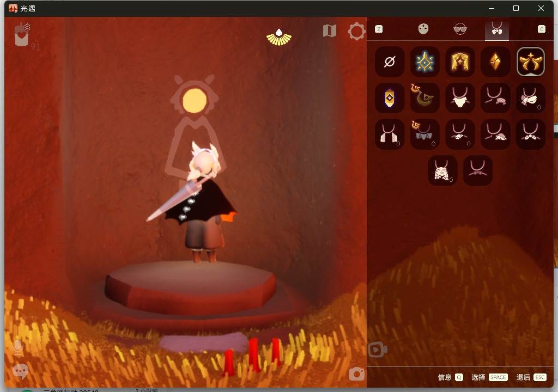Equip the white beard-shaped necklace
This screenshot has height=392, width=558.
460,98
